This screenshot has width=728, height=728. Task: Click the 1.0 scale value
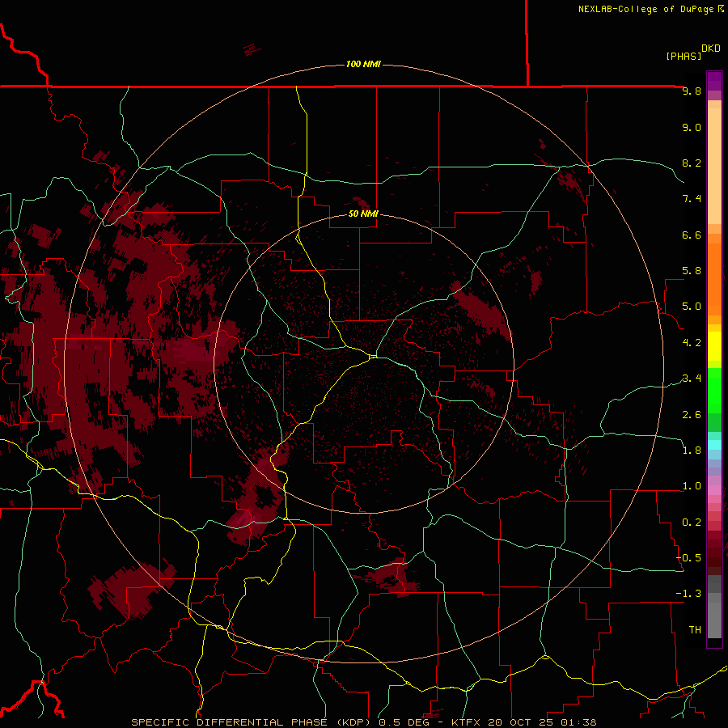point(692,486)
